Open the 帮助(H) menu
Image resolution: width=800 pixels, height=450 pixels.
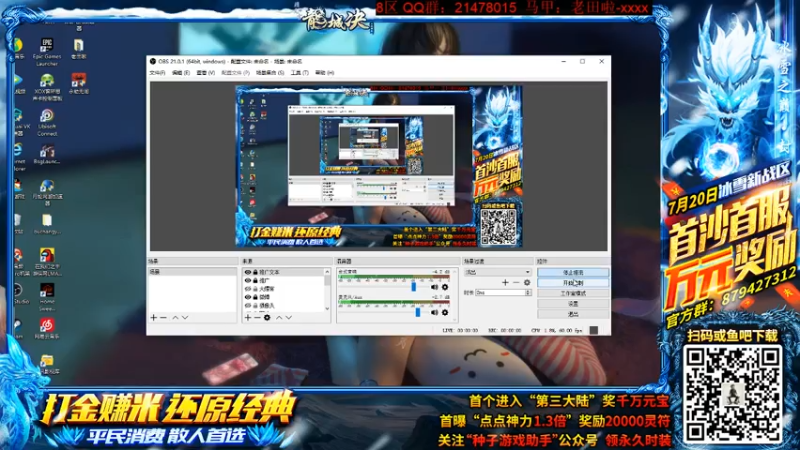(324, 73)
